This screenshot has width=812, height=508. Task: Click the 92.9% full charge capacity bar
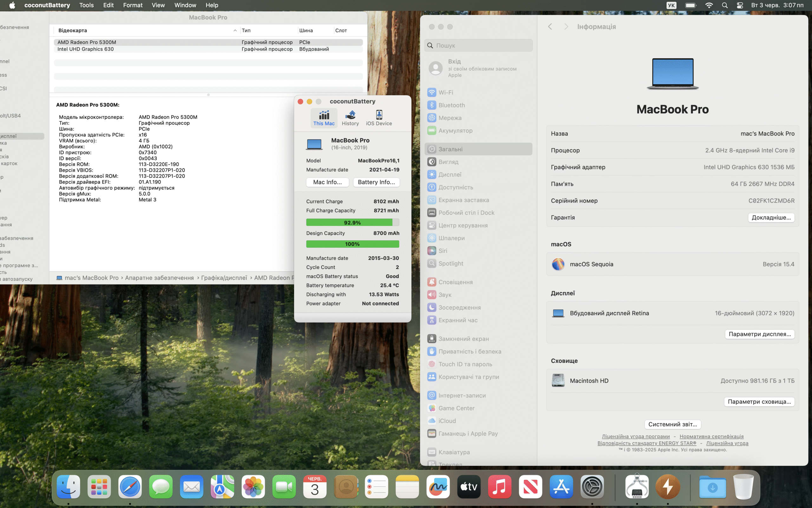point(352,223)
